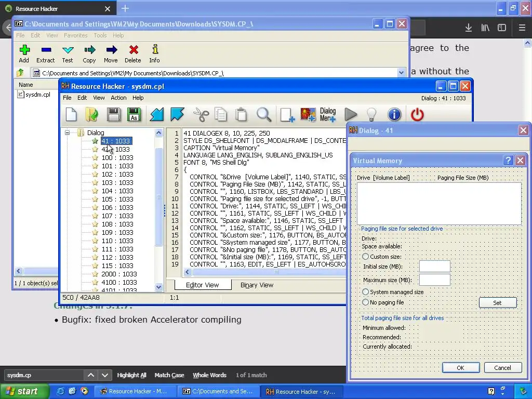
Task: Click the Move arrow icon in 7-Zip
Action: point(111,50)
